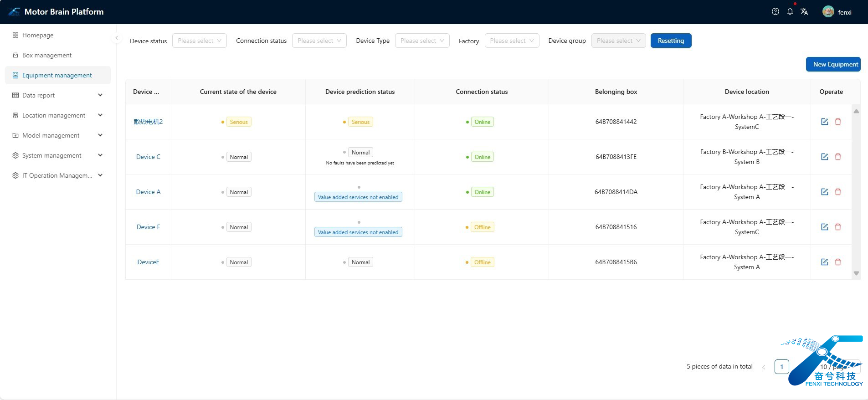Image resolution: width=868 pixels, height=400 pixels.
Task: Click pagination page 1 button
Action: click(782, 367)
